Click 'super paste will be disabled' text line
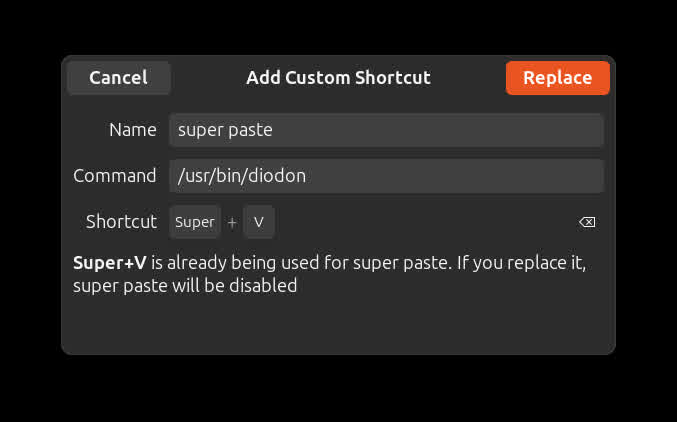 (x=185, y=286)
